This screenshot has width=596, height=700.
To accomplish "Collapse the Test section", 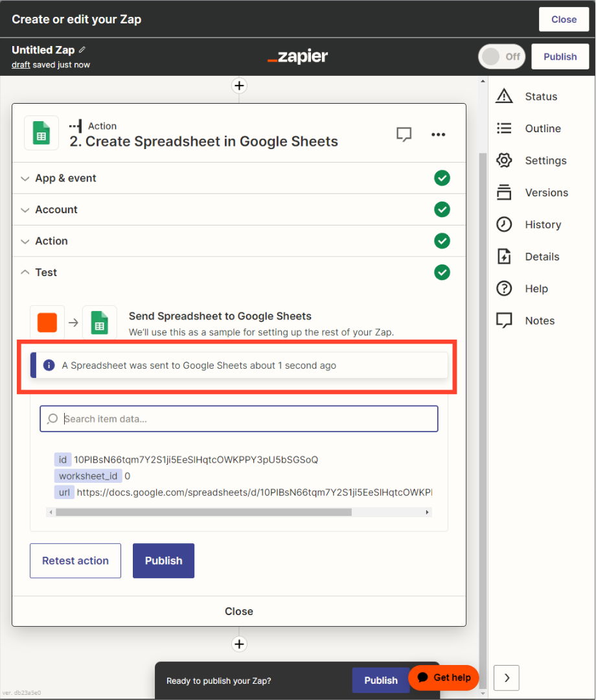I will [46, 273].
